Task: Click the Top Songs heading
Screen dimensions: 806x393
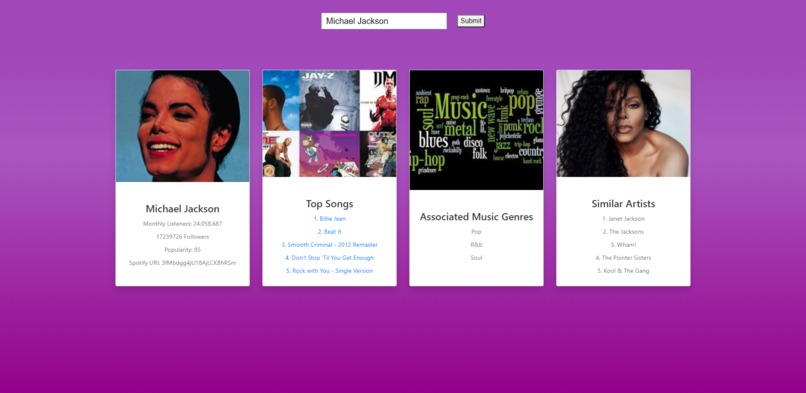Action: [x=329, y=204]
